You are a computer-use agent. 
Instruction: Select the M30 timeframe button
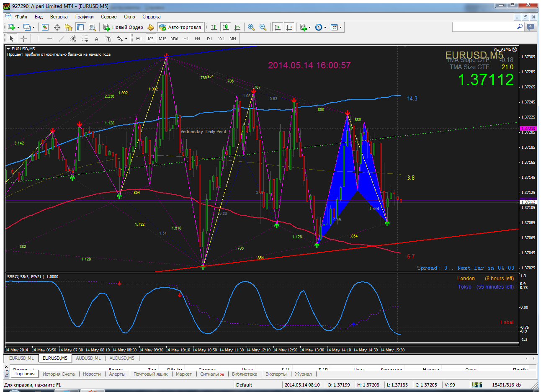click(174, 39)
